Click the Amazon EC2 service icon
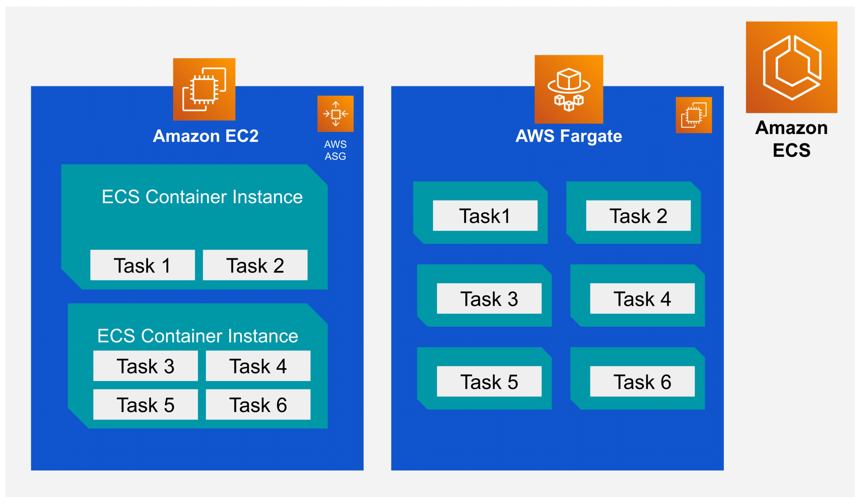Image resolution: width=861 pixels, height=504 pixels. tap(204, 89)
